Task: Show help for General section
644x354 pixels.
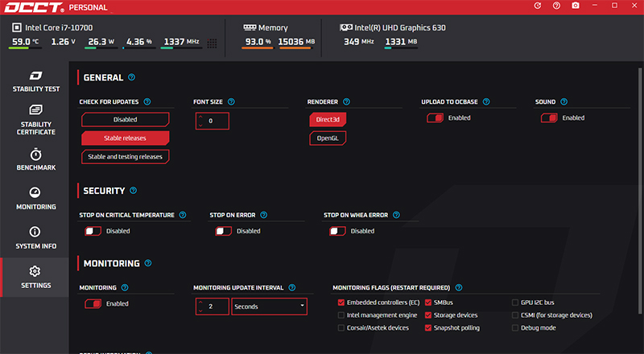Action: pos(131,77)
